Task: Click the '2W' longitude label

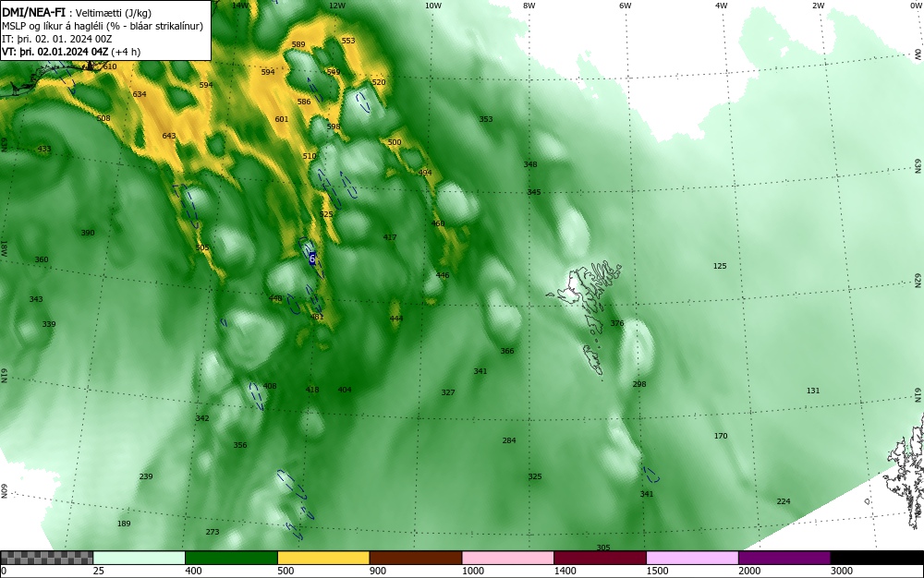Action: click(x=818, y=6)
